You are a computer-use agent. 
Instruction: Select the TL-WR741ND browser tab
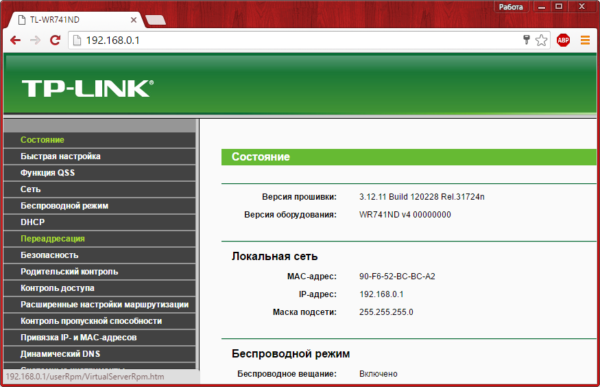click(x=77, y=20)
